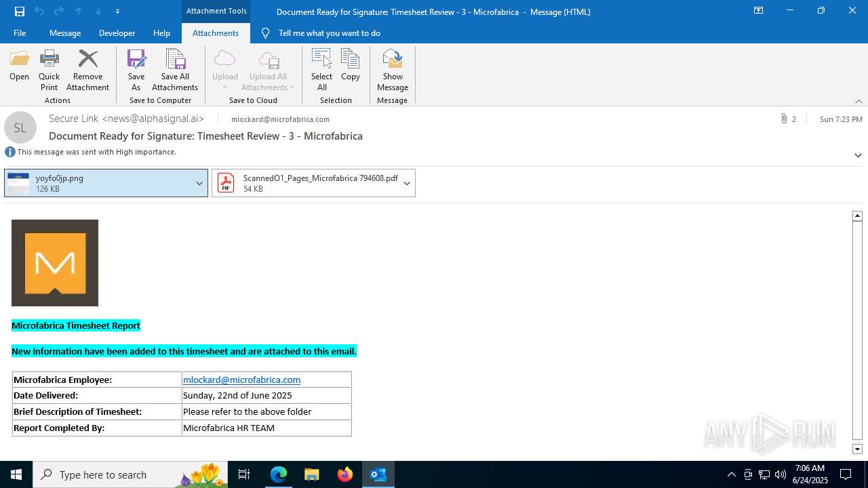The width and height of the screenshot is (868, 488).
Task: Click the Redo arrow in title bar
Action: pyautogui.click(x=58, y=12)
